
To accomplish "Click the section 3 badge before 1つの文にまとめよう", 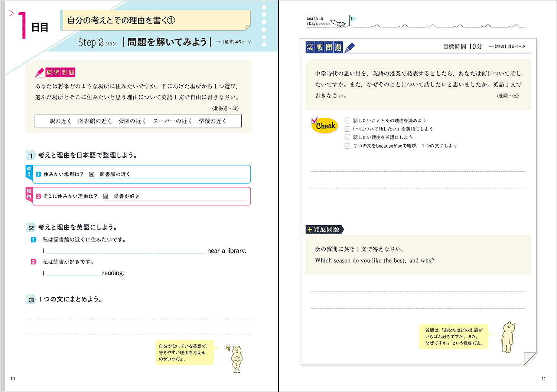I will 31,300.
